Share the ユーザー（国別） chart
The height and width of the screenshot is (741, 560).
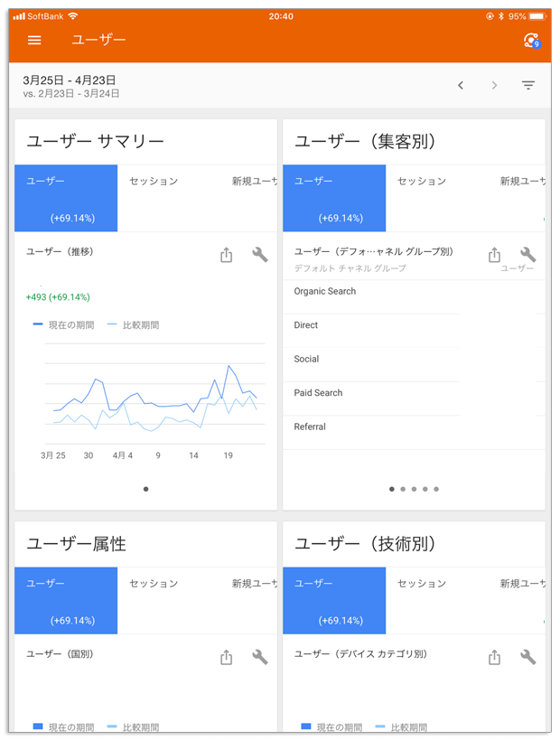pos(226,657)
